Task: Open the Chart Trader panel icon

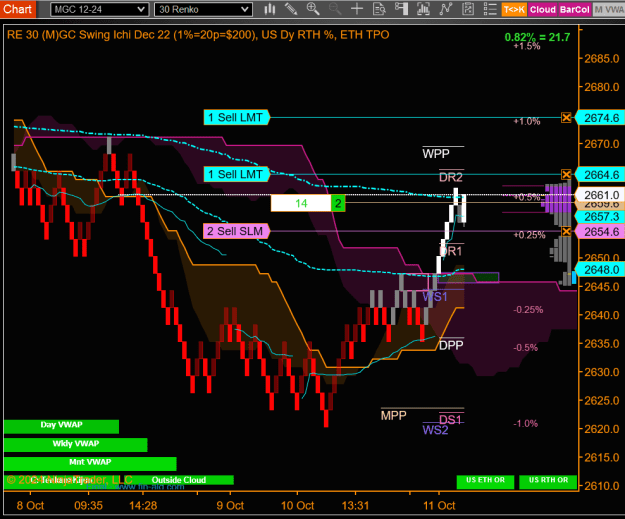Action: pyautogui.click(x=401, y=9)
